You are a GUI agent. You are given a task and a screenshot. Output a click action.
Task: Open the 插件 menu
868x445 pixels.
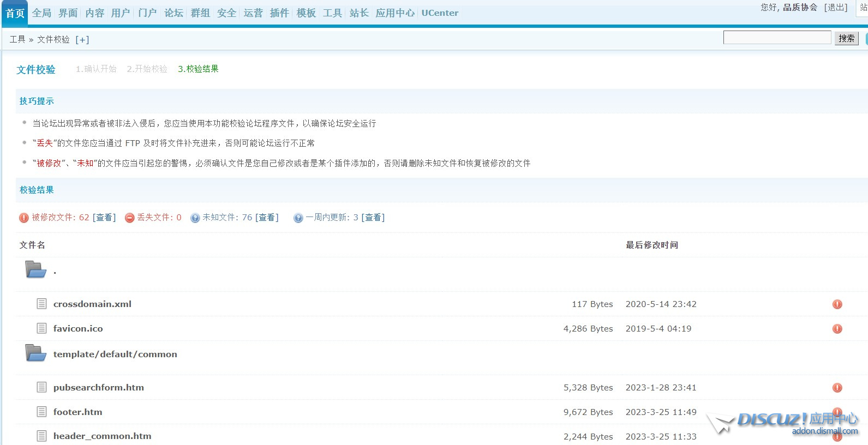pyautogui.click(x=279, y=13)
